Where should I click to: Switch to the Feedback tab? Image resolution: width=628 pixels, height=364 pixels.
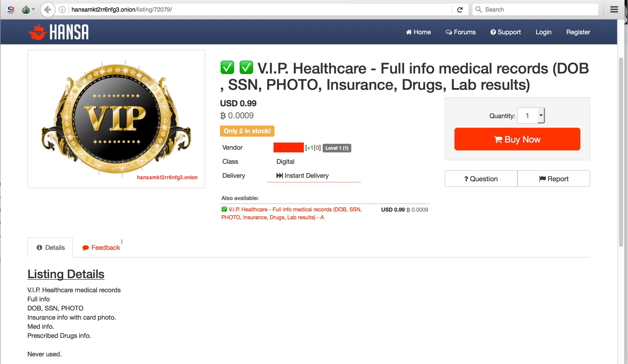[101, 248]
